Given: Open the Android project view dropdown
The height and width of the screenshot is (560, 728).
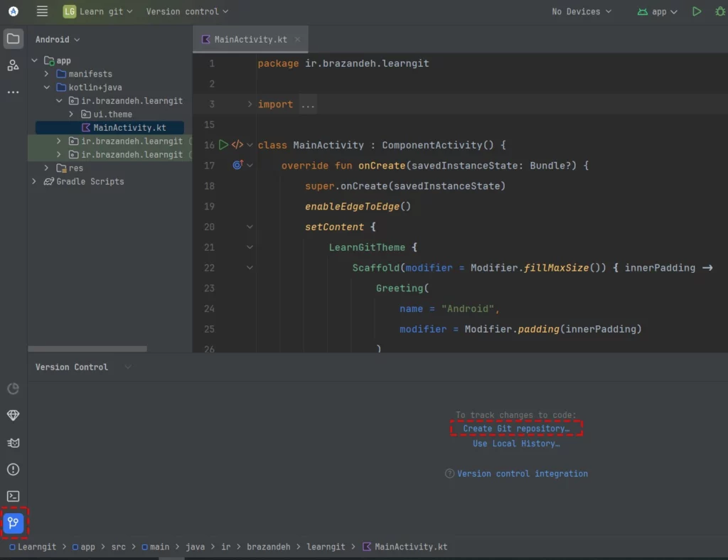Looking at the screenshot, I should 58,39.
